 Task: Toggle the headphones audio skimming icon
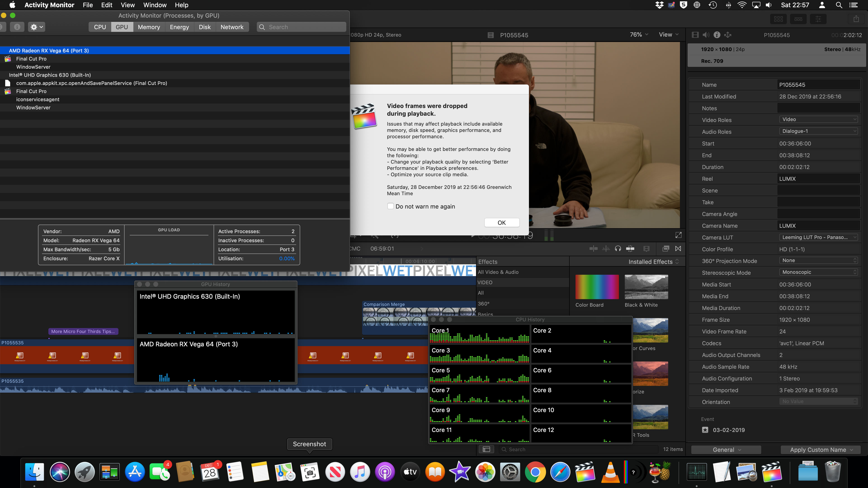pyautogui.click(x=618, y=249)
